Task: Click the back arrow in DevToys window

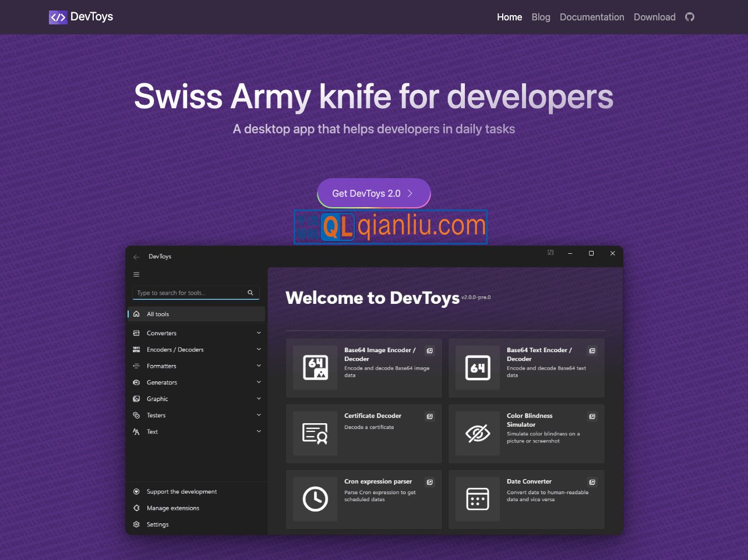Action: tap(136, 257)
